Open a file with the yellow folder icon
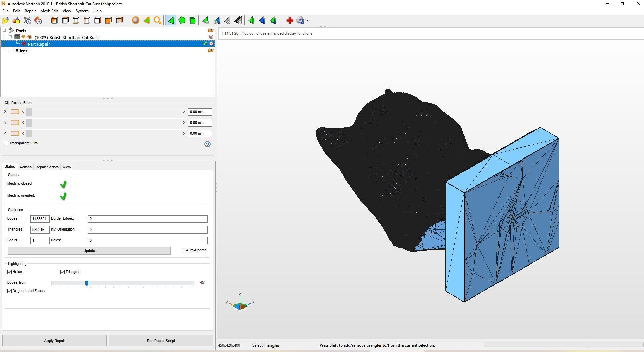Screen dimensions: 644x352 6,21
